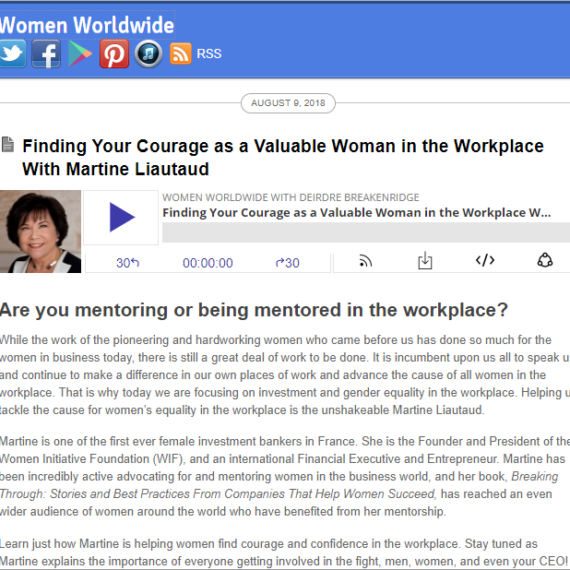Play the podcast episode

[121, 217]
